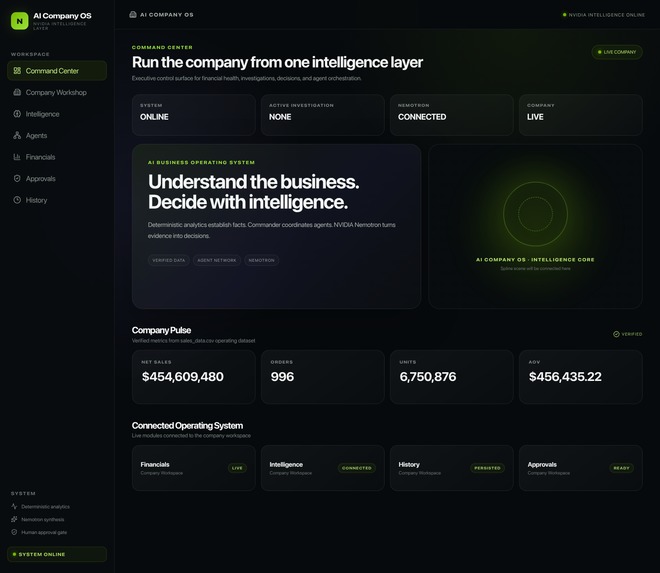Open the Intelligence module card
This screenshot has height=573, width=660.
pos(322,468)
